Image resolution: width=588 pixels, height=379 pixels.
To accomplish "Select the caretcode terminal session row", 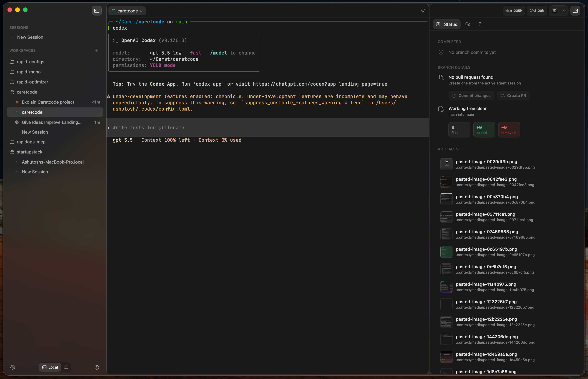I will click(x=55, y=112).
